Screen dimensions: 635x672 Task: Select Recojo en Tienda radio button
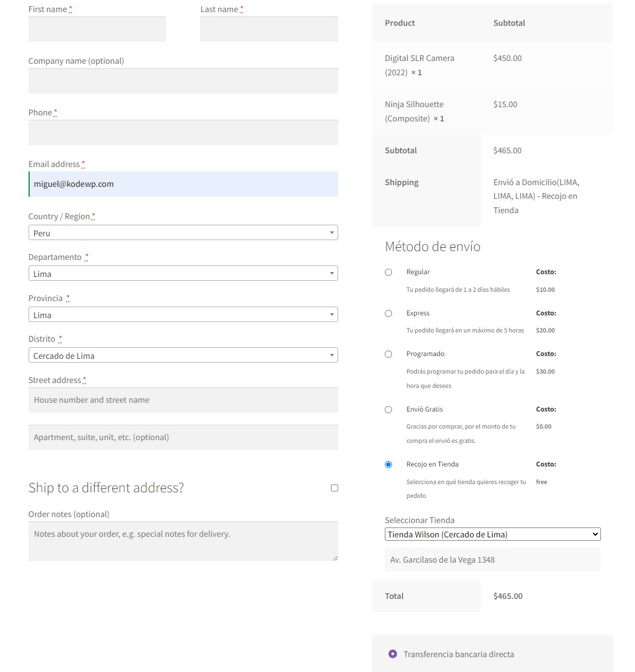click(x=389, y=465)
